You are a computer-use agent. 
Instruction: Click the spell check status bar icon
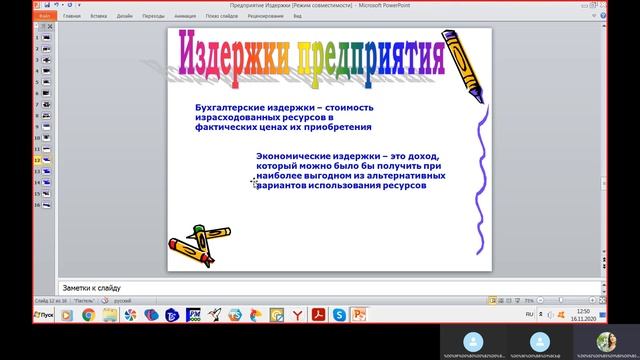(105, 301)
